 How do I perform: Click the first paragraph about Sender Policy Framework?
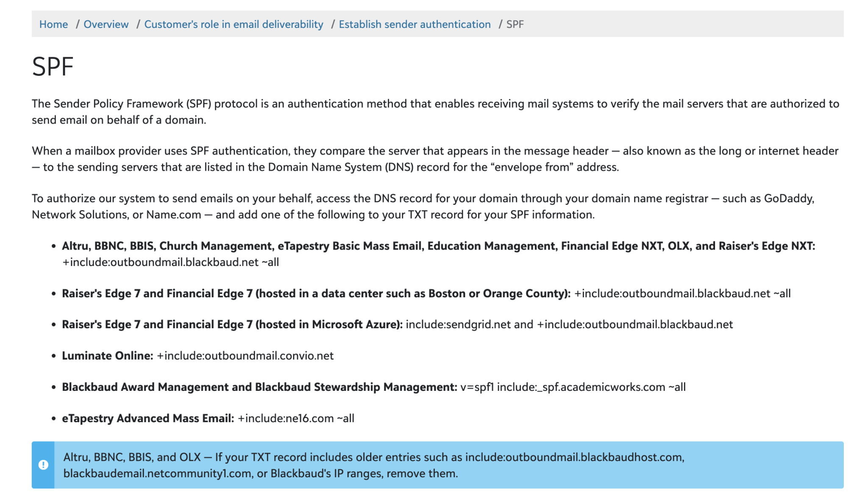coord(434,111)
